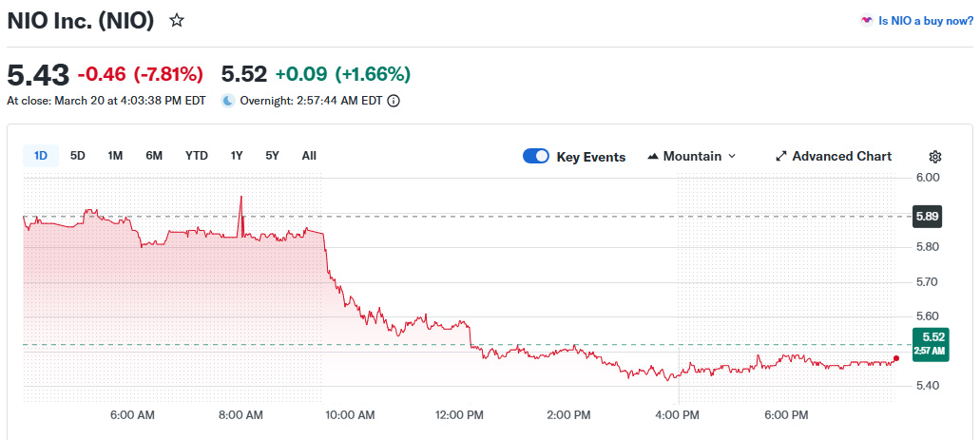Click the Overnight 2:57:44 AM EDT text
This screenshot has width=980, height=440.
click(x=311, y=101)
